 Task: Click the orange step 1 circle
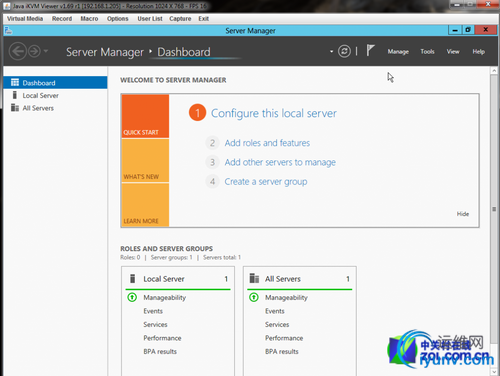197,113
